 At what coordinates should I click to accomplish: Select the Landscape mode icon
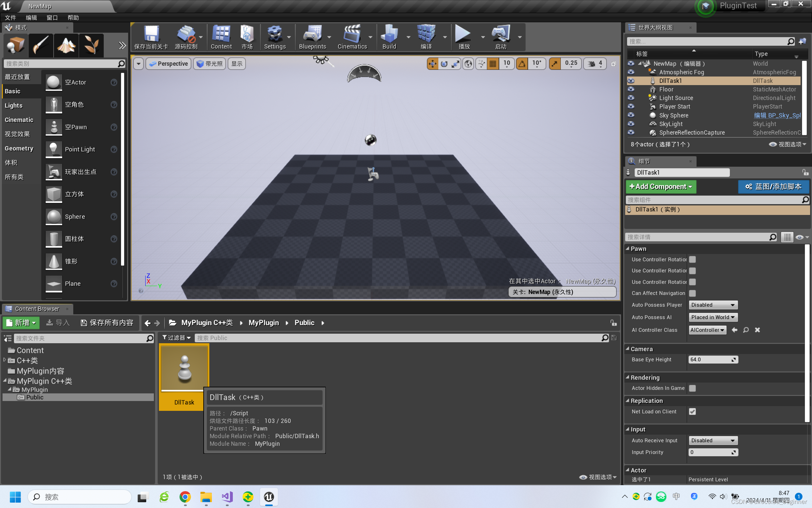point(66,45)
